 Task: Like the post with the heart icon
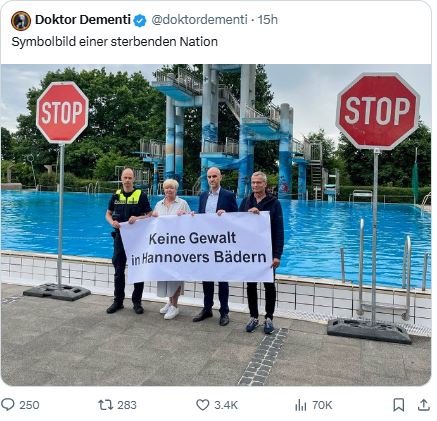coord(203,405)
